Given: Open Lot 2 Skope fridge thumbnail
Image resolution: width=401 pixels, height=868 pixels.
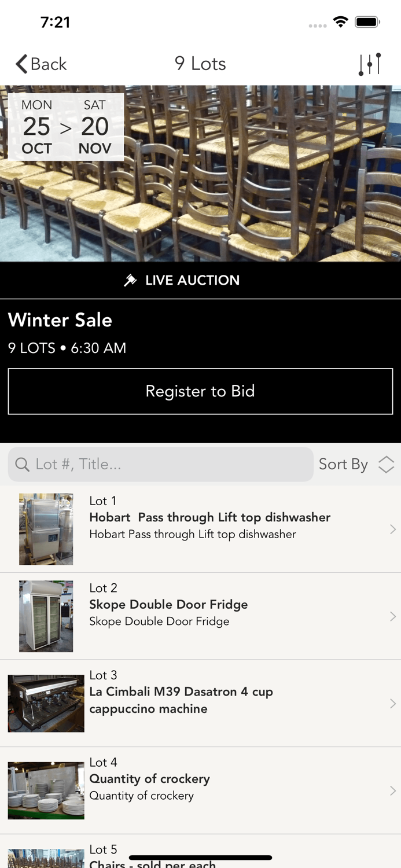Looking at the screenshot, I should pos(46,616).
